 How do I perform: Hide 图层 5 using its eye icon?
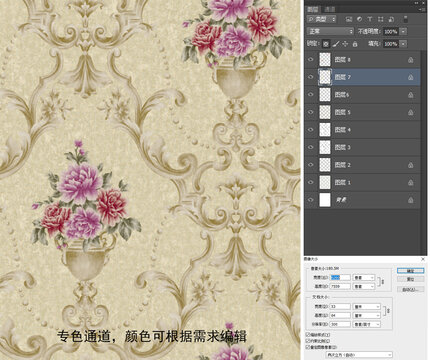[x=311, y=112]
